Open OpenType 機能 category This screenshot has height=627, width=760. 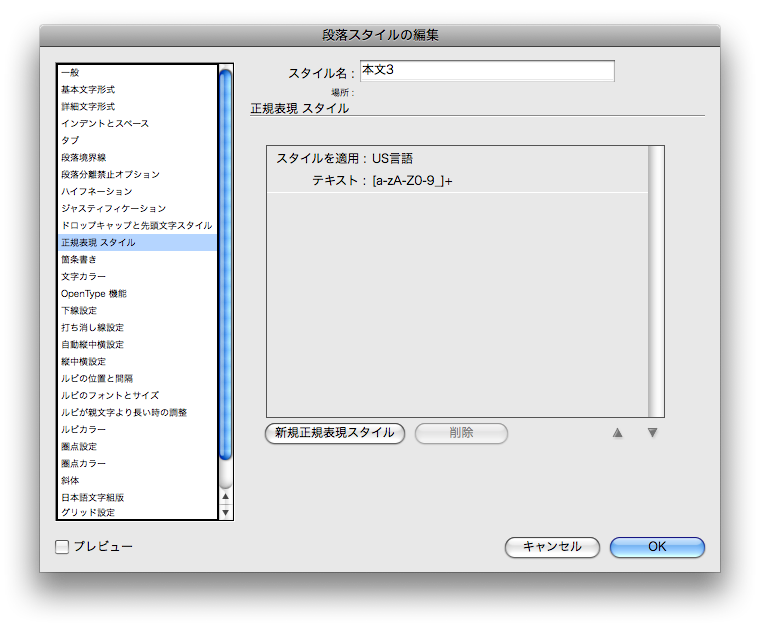(138, 294)
